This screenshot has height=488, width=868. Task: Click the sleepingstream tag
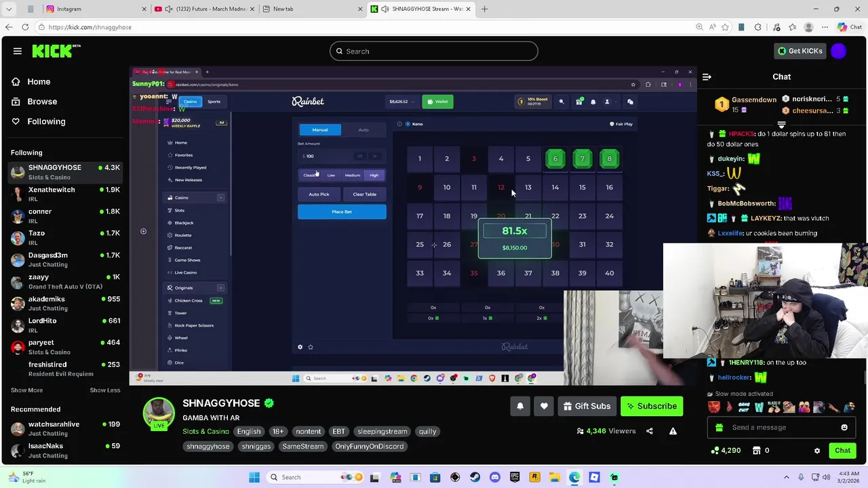pos(382,432)
